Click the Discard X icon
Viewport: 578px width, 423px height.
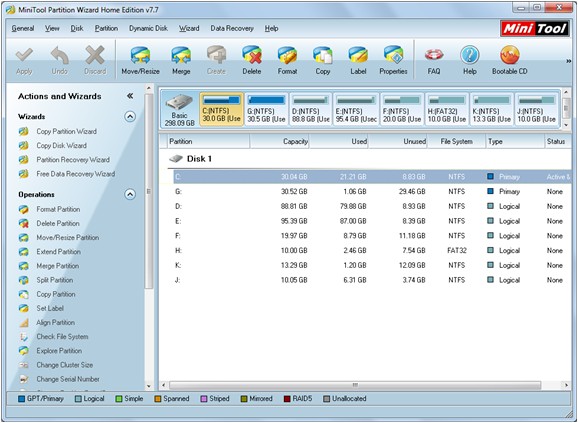click(95, 55)
